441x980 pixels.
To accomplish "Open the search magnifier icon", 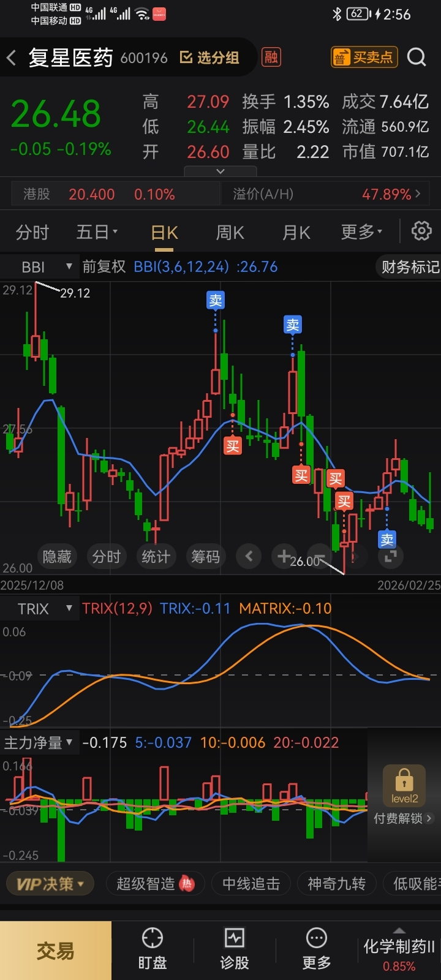I will click(417, 58).
